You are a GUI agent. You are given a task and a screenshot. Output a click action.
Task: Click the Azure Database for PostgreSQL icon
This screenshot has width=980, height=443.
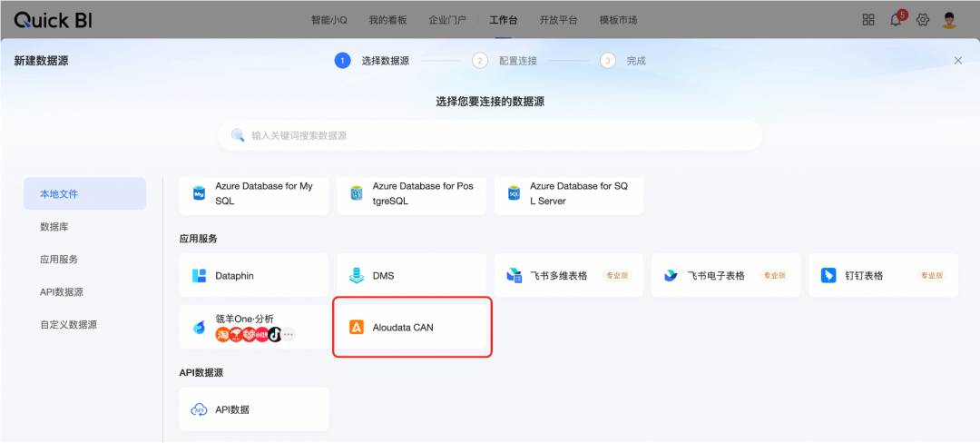coord(357,193)
